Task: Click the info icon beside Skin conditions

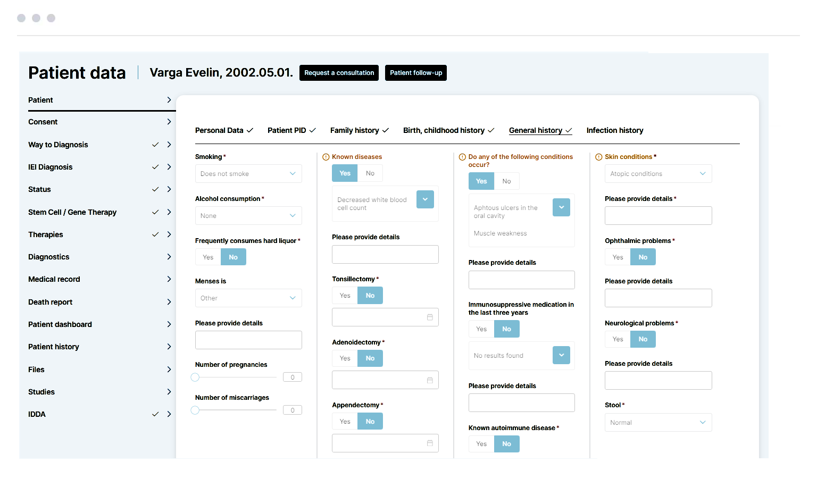Action: tap(599, 157)
